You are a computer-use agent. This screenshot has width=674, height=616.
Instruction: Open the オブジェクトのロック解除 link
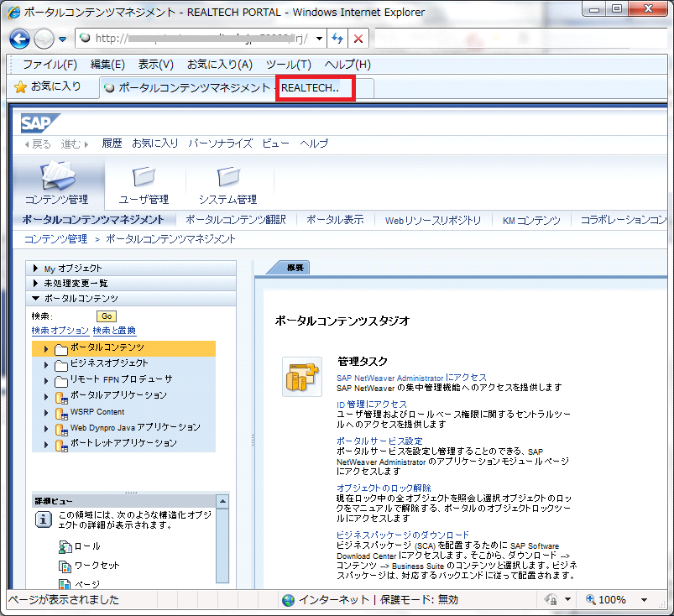click(x=384, y=488)
